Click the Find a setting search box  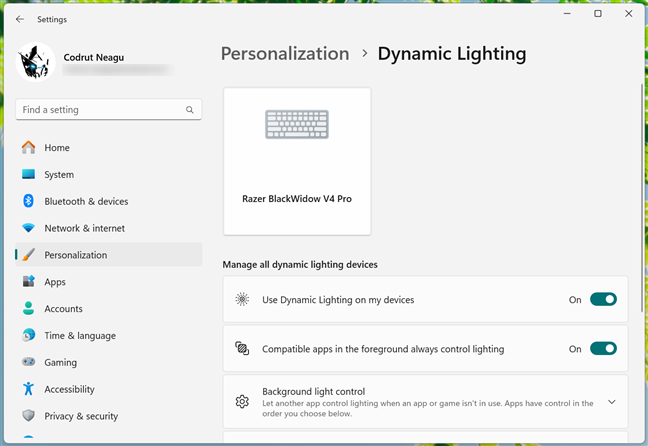[x=109, y=110]
